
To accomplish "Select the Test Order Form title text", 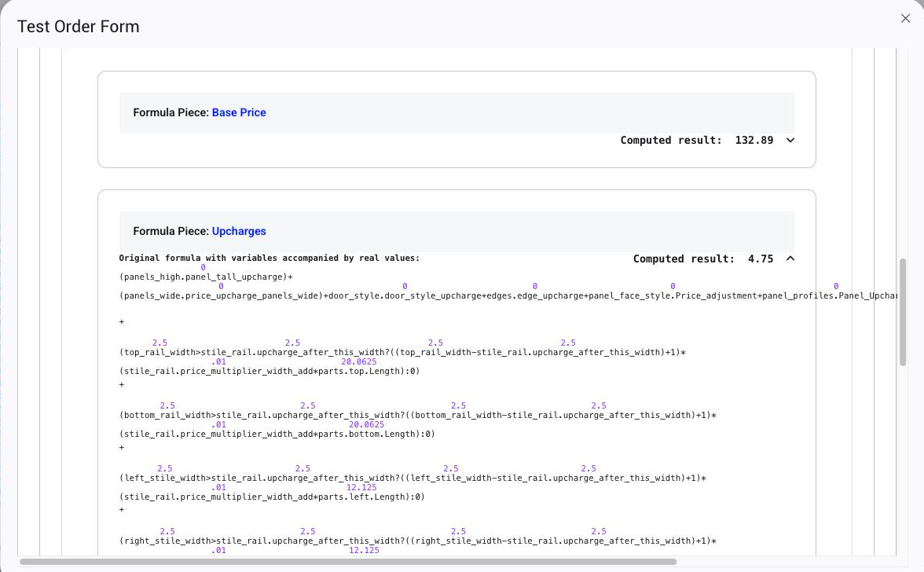I will click(79, 27).
